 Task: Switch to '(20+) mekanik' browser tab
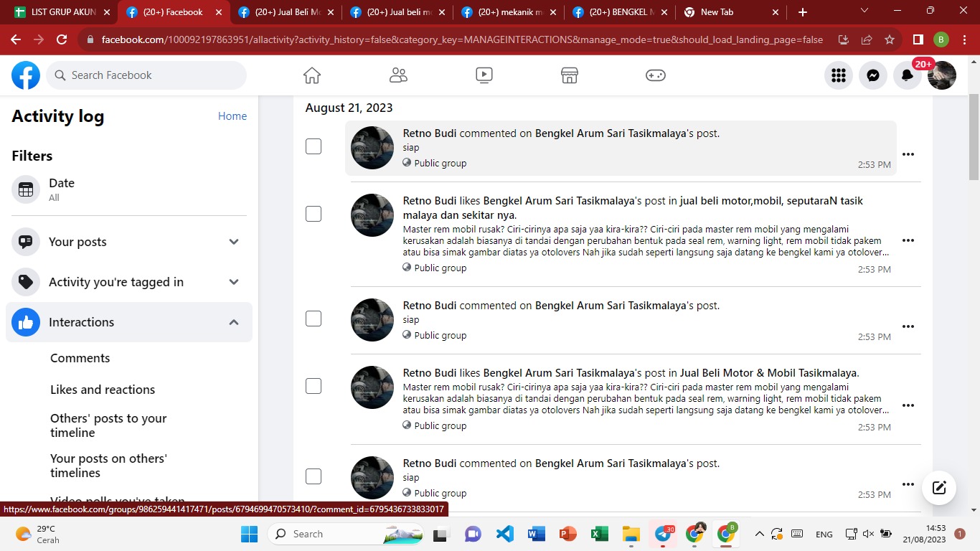pos(507,12)
